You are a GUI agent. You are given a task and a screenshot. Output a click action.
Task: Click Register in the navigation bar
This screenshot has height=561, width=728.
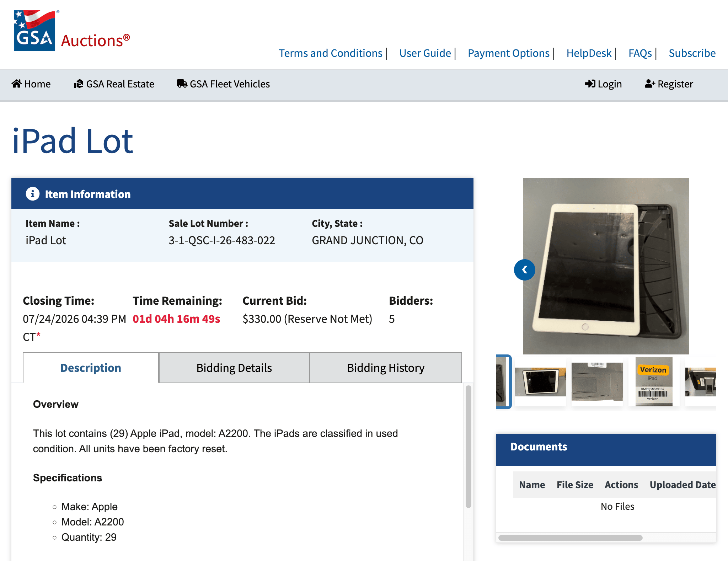(x=669, y=84)
